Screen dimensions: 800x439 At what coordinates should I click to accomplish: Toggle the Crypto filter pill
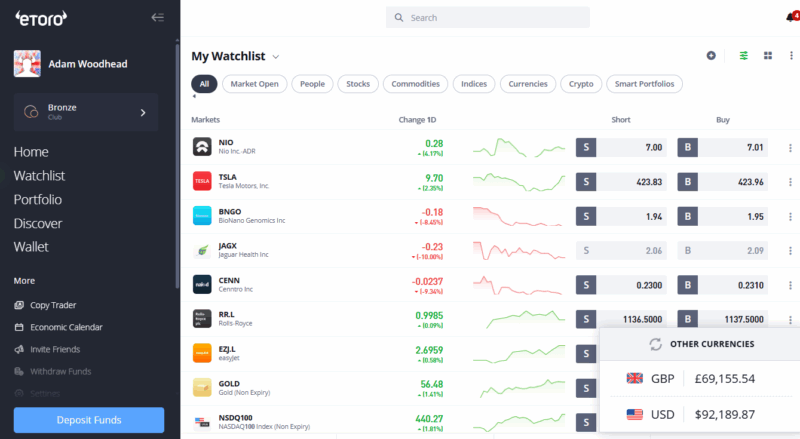tap(581, 84)
